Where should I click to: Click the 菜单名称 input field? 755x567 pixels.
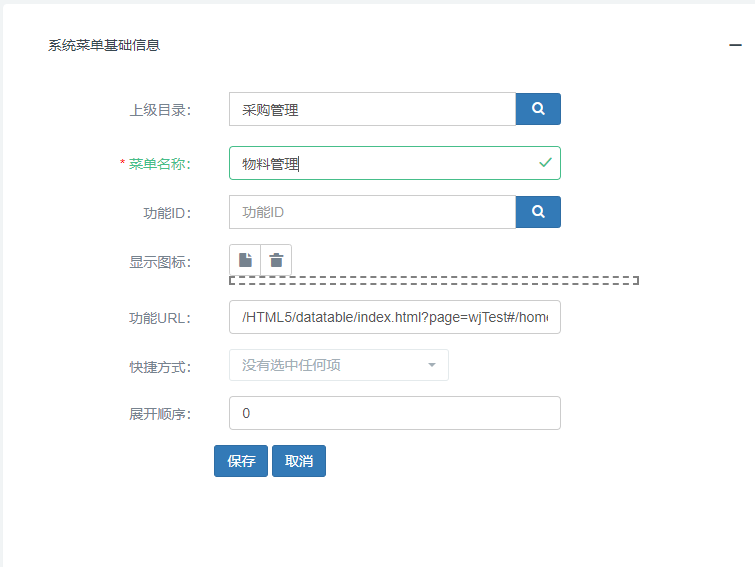[x=395, y=163]
